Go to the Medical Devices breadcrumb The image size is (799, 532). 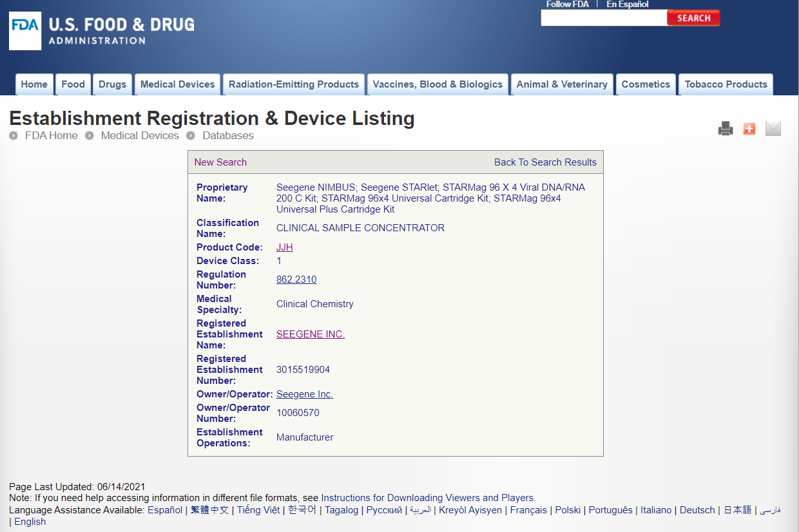click(140, 136)
